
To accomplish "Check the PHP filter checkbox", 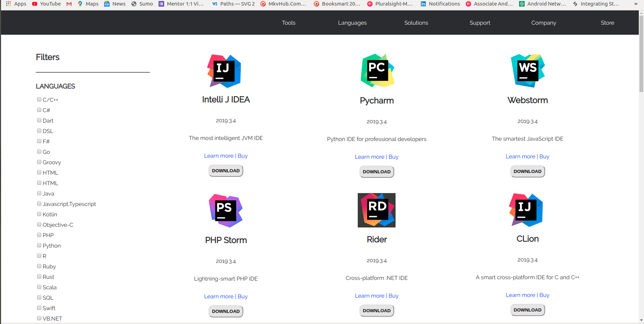I will tap(39, 235).
